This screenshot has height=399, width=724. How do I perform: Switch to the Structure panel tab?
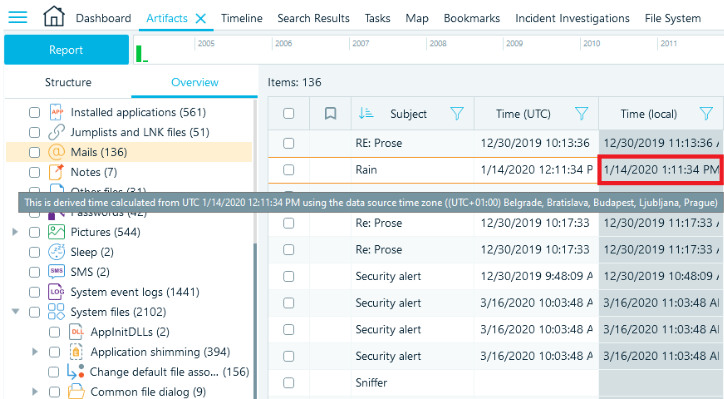68,82
